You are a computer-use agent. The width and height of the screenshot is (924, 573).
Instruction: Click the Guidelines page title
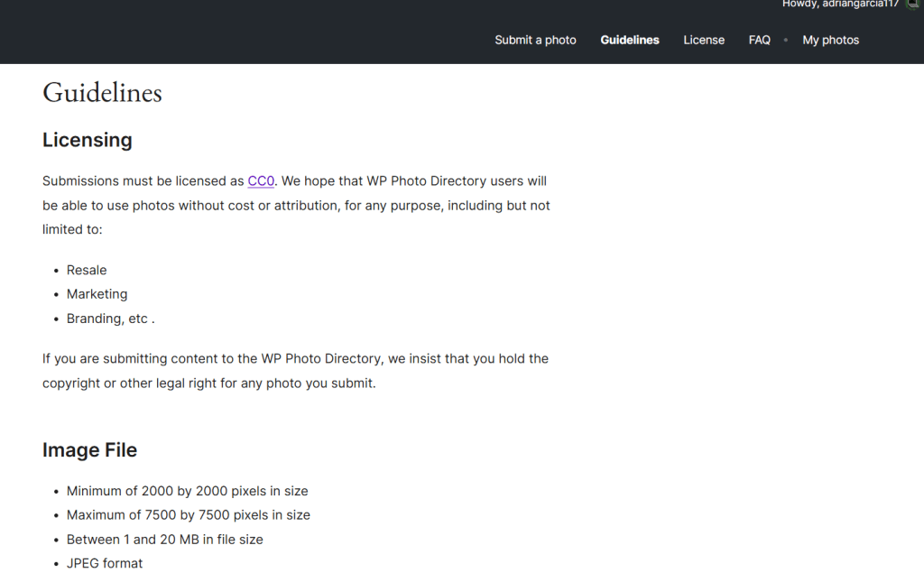(102, 93)
